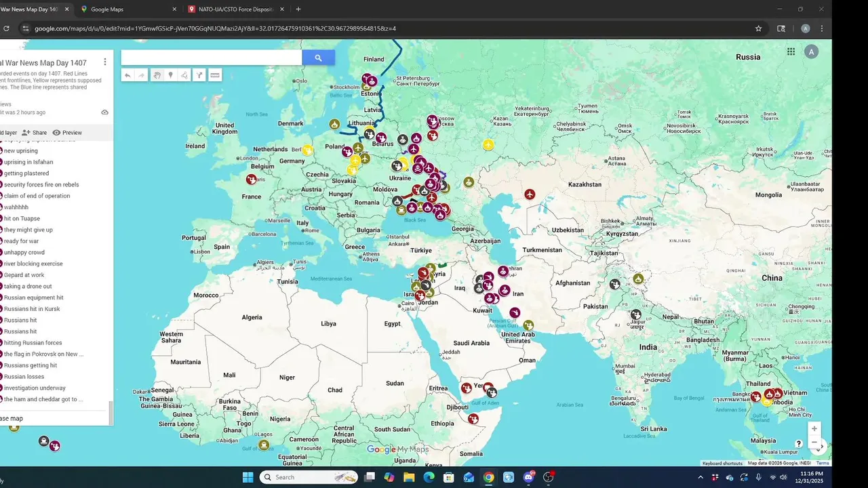Click the browser address bar URL
Viewport: 868px width, 488px height.
click(x=215, y=28)
